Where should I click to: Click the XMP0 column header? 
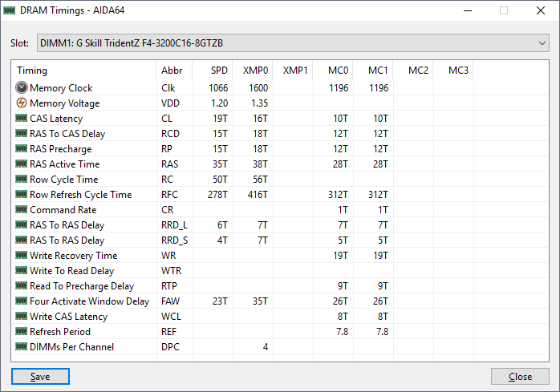tap(255, 71)
